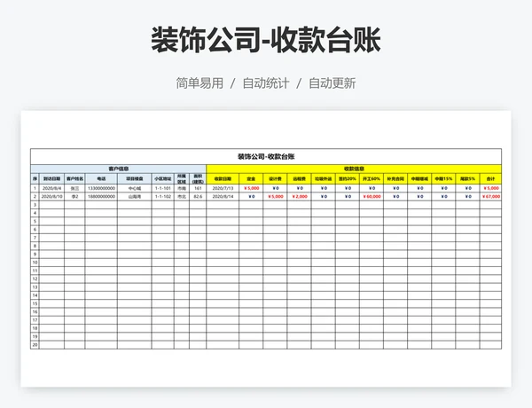This screenshot has height=408, width=532.
Task: Select the 序 column header
Action: coord(35,178)
